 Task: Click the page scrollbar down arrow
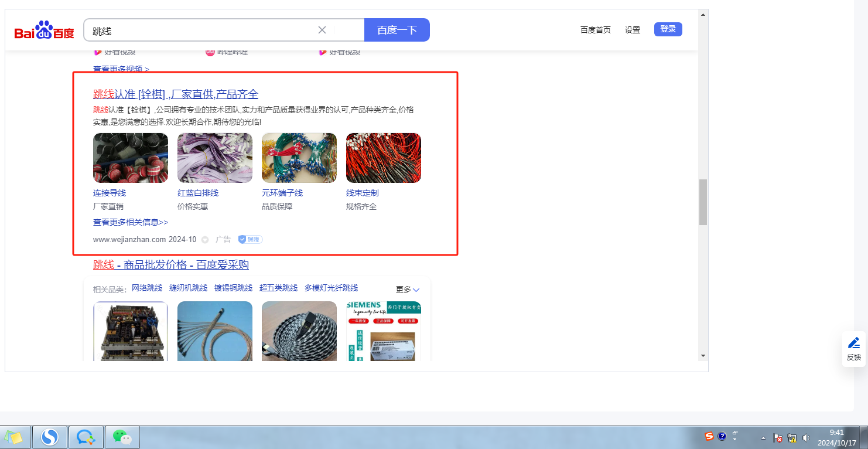703,356
